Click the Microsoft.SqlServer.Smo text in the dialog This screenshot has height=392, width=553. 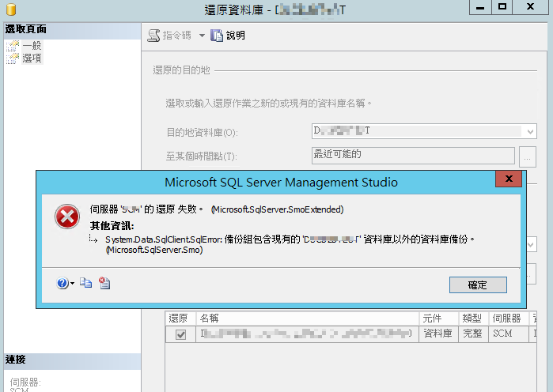(154, 250)
